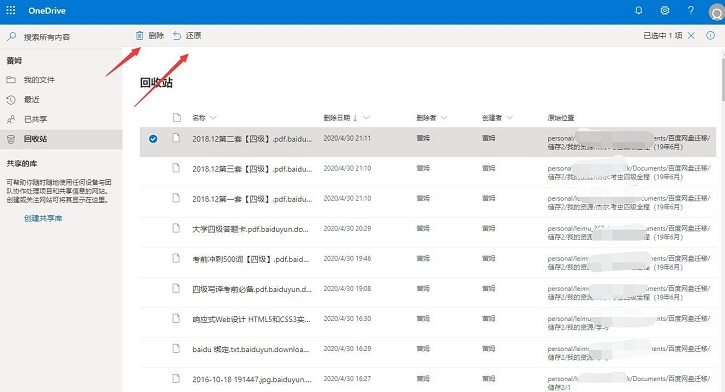Select file baidu 绑定.txt.baiduyun.downloa...

[x=250, y=349]
